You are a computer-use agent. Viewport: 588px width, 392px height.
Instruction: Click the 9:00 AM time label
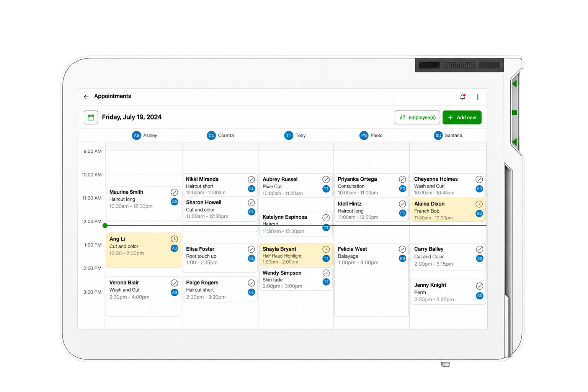coord(93,151)
